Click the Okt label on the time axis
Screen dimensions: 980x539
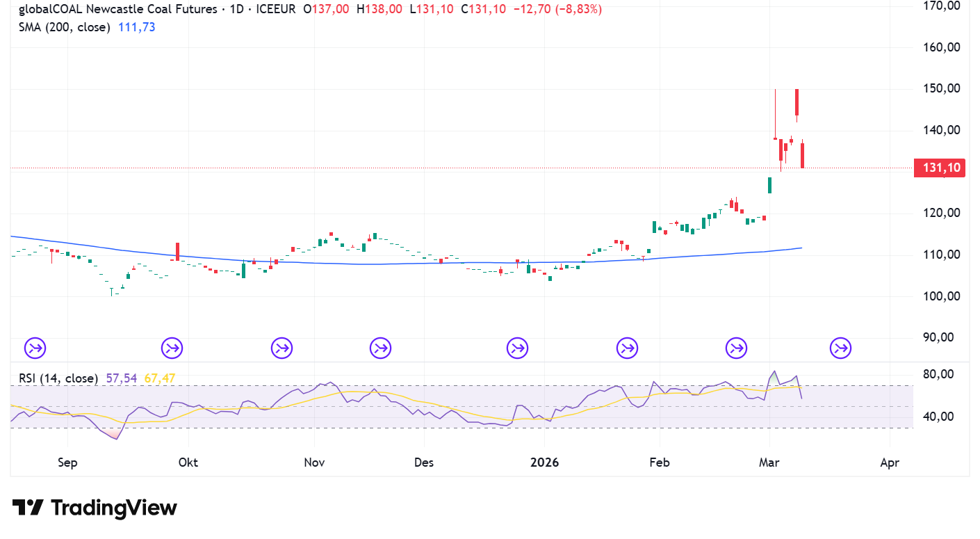coord(188,462)
